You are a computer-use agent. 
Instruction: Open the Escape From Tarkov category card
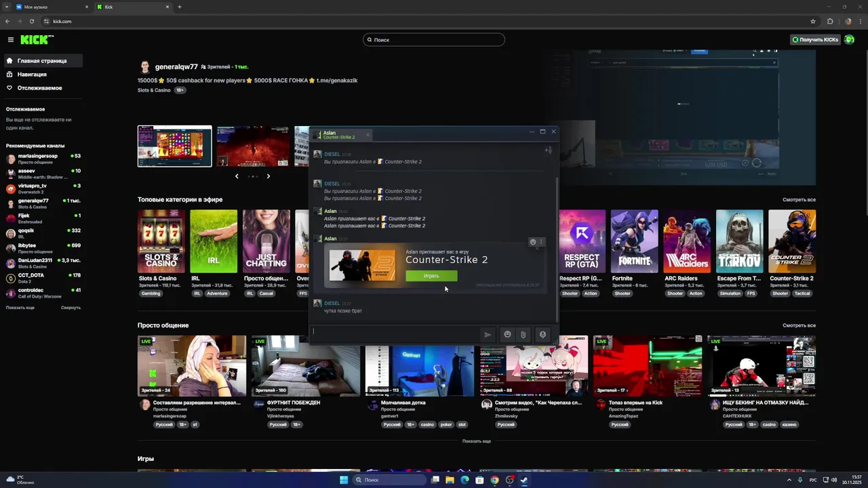(740, 241)
